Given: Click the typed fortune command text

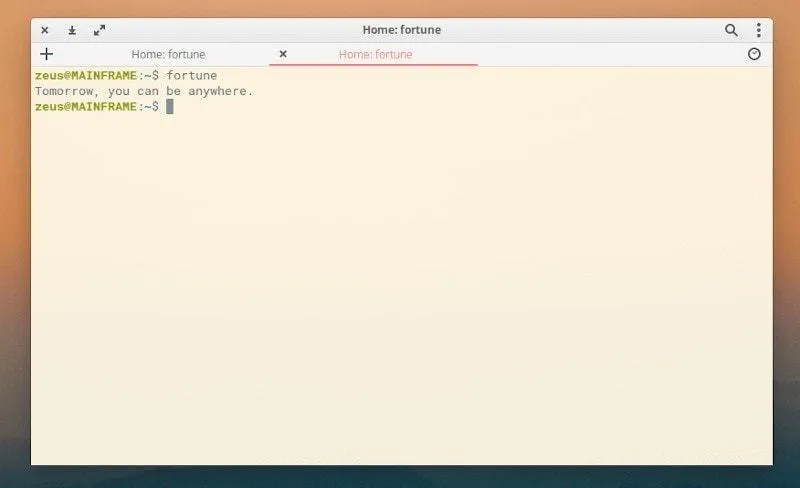Looking at the screenshot, I should (192, 76).
